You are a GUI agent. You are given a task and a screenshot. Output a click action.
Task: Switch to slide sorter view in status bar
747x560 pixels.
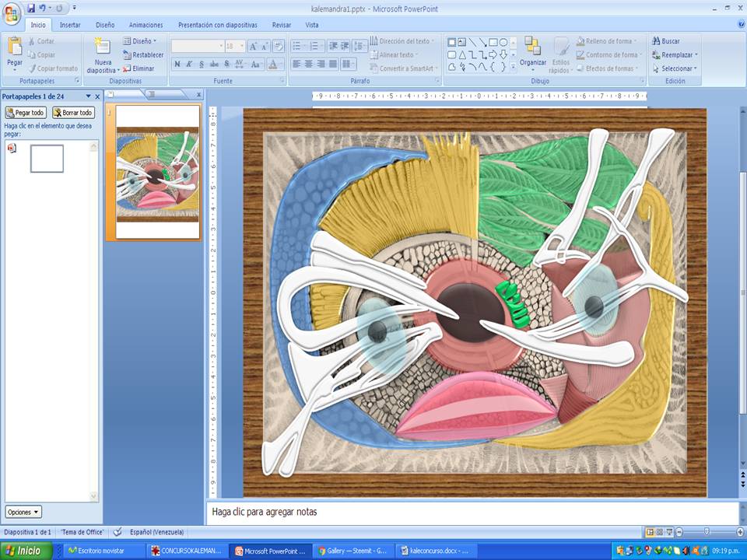click(x=660, y=532)
